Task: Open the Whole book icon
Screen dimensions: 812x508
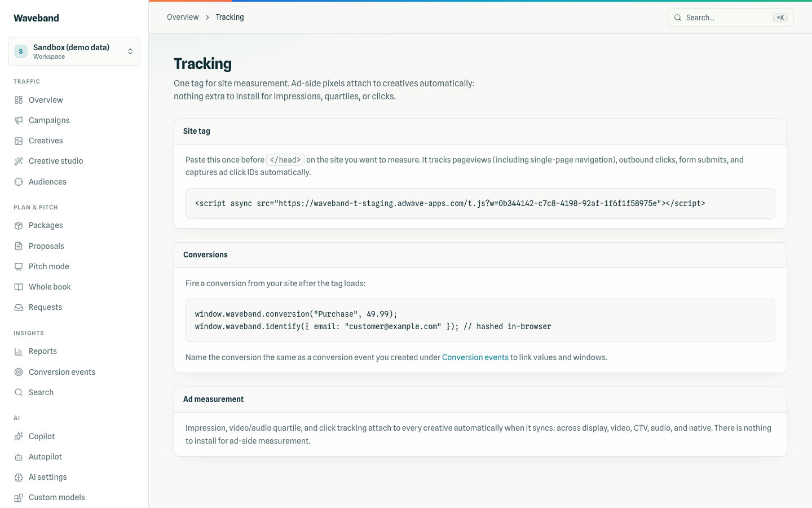Action: 19,287
